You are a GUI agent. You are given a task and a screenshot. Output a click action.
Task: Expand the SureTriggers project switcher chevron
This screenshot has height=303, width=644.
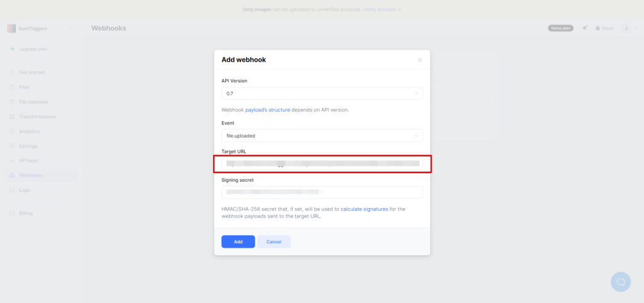pyautogui.click(x=72, y=28)
